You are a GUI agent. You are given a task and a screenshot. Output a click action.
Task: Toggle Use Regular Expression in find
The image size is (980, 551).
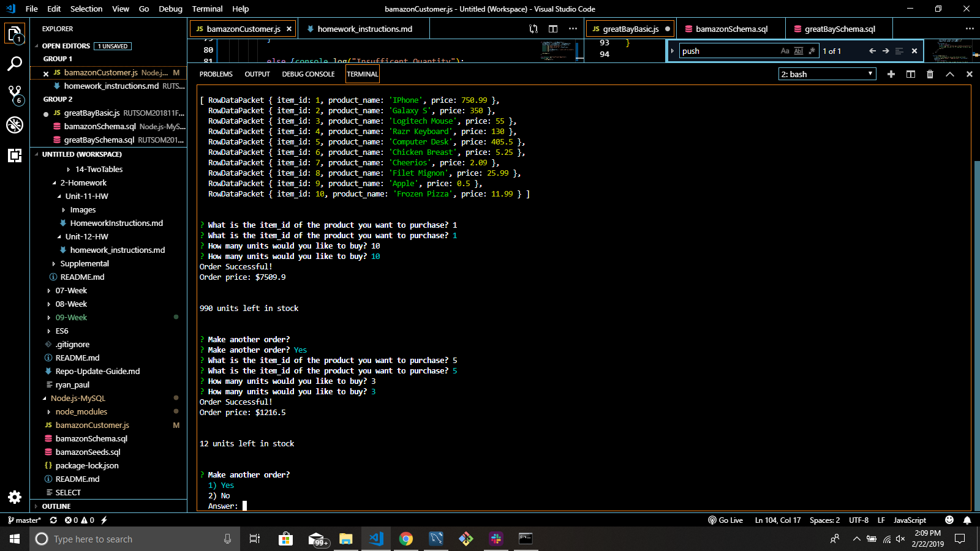click(812, 51)
